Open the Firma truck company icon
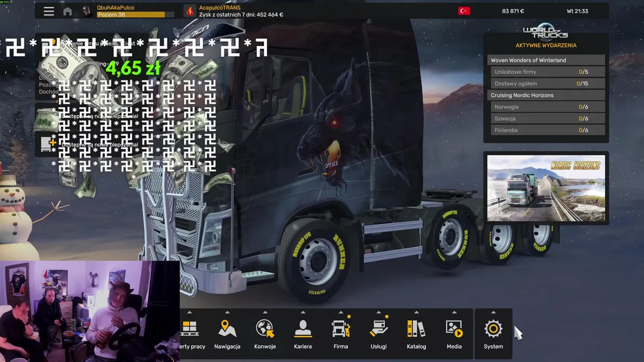Screen dimensions: 644x362 (x=341, y=329)
